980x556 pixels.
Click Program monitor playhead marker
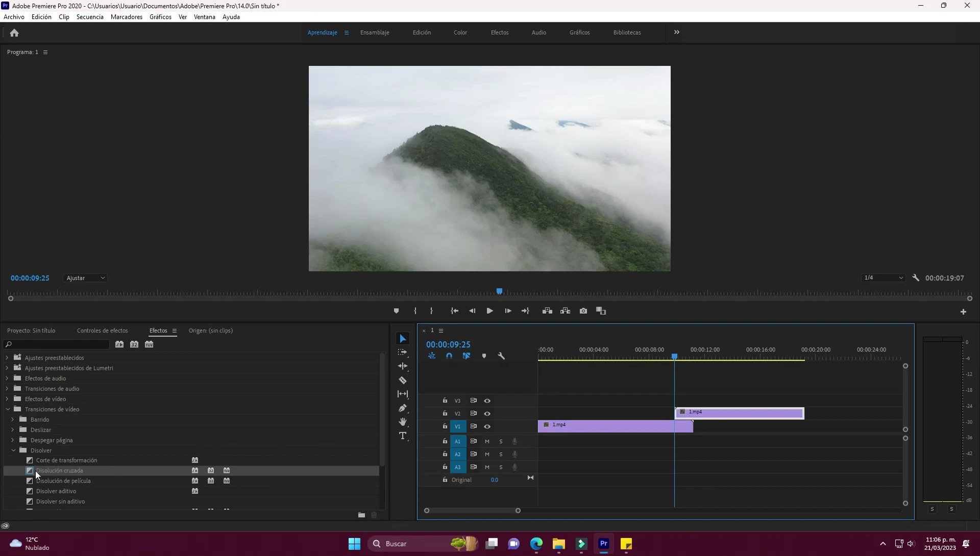[x=500, y=291]
